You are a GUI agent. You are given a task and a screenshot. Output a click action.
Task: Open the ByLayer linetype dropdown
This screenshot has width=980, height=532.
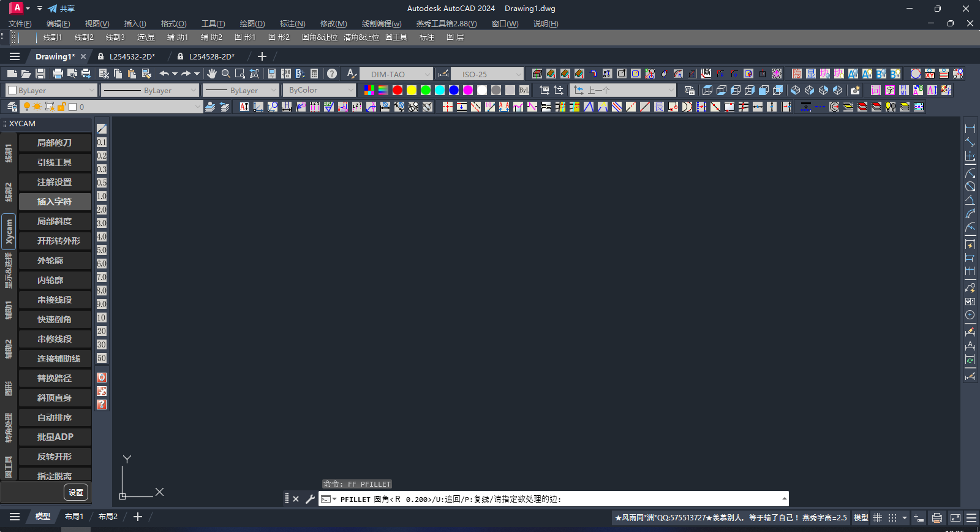(150, 90)
